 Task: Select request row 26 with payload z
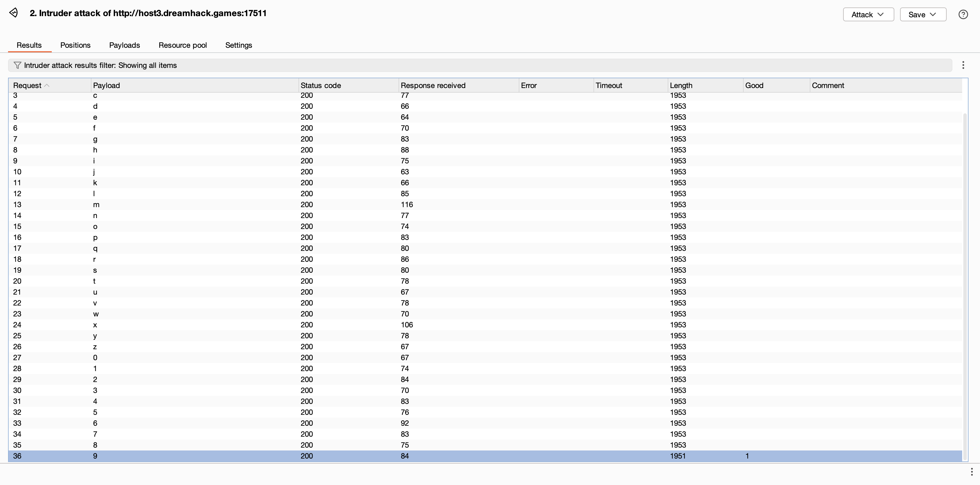485,347
